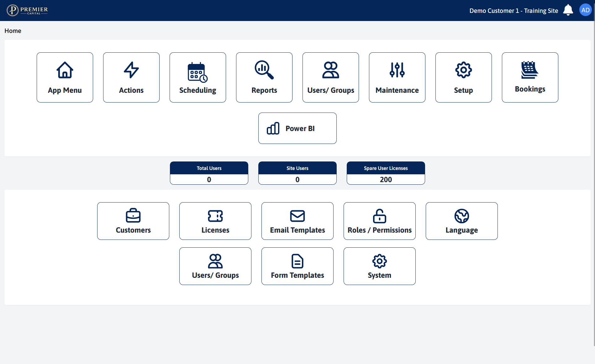Open the Setup gear tile
Image resolution: width=595 pixels, height=364 pixels.
464,77
